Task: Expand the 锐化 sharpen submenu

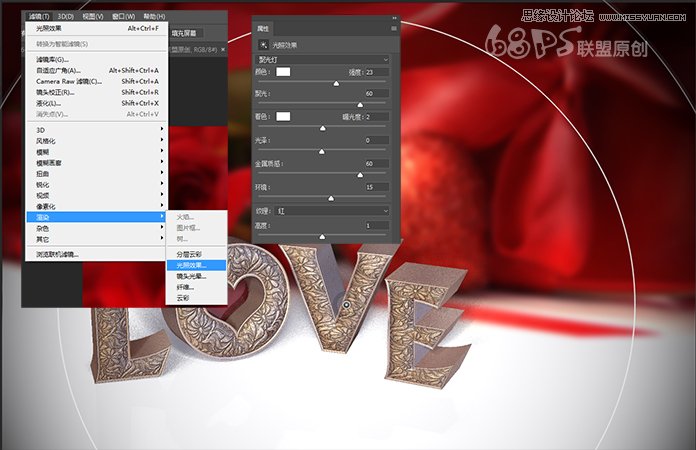Action: tap(97, 185)
